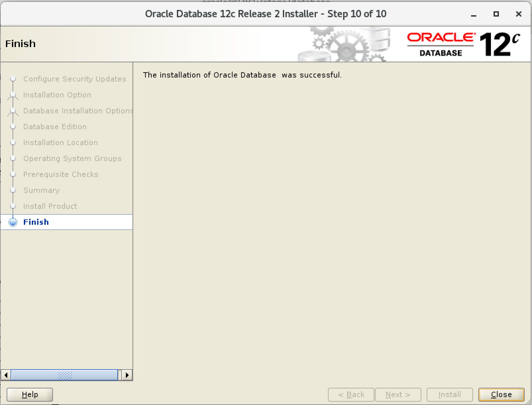Select the Installation Location step
The height and width of the screenshot is (405, 532).
[60, 143]
